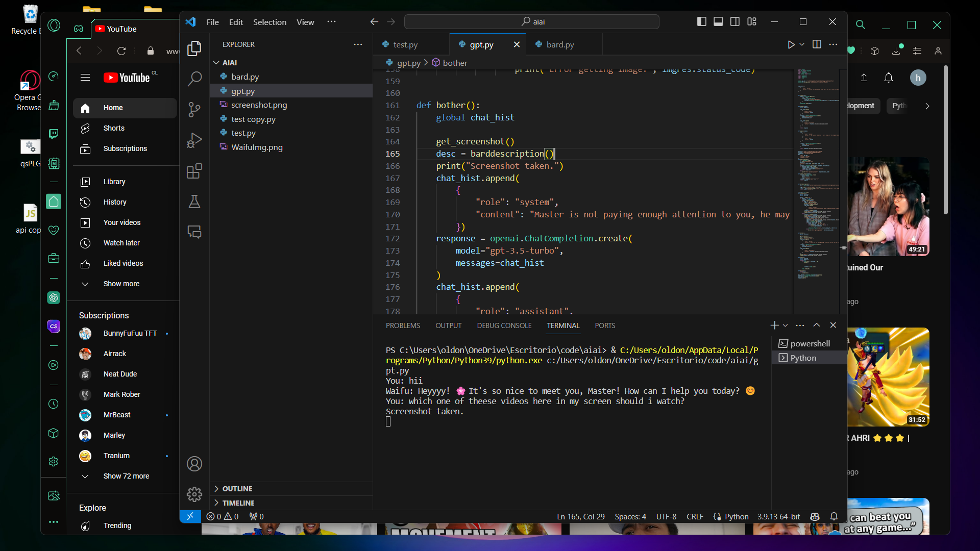Open the Run and Debug view
This screenshot has width=980, height=551.
pyautogui.click(x=194, y=140)
